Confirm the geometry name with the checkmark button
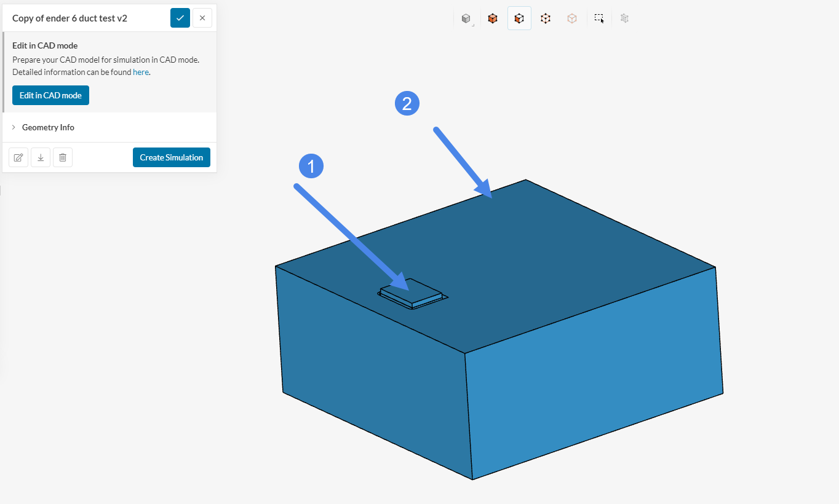 [180, 18]
